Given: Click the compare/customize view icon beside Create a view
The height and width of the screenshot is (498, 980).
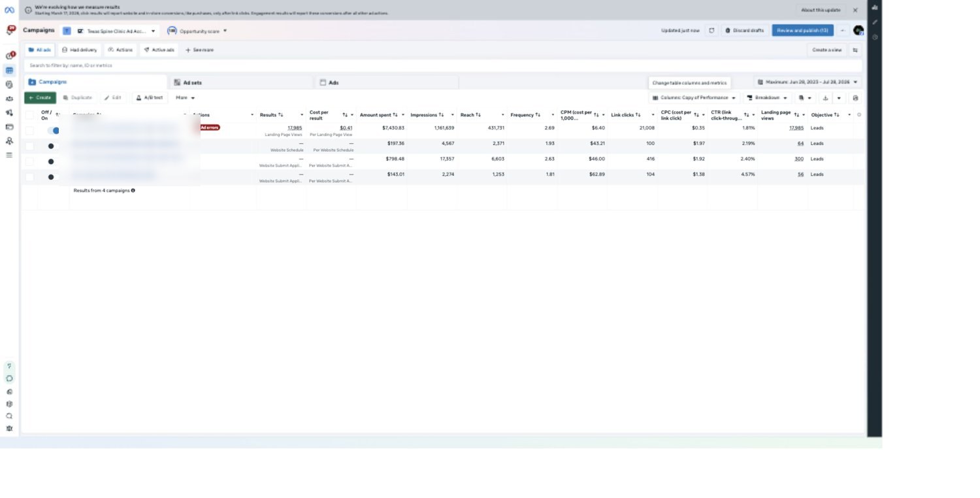Looking at the screenshot, I should (855, 50).
